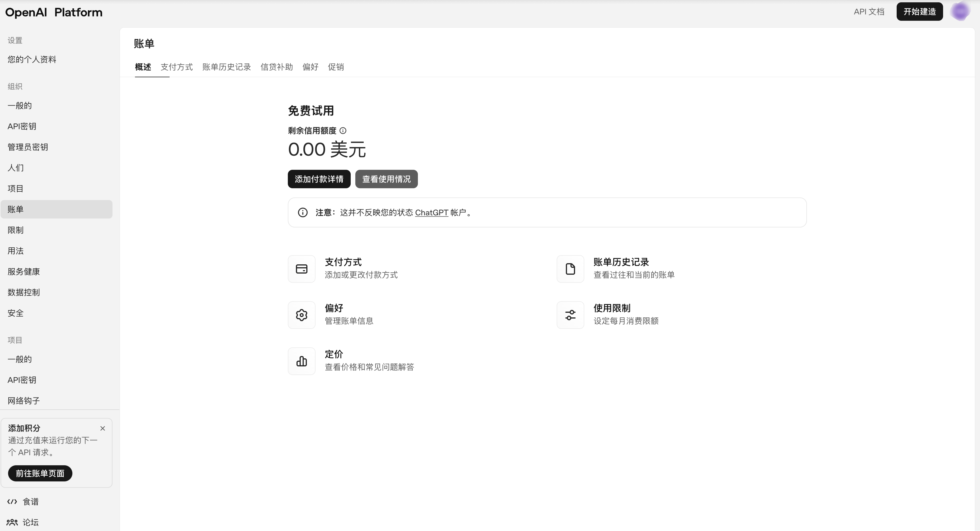Screen dimensions: 980x531
Task: 在侧边栏选择用法
Action: pyautogui.click(x=16, y=251)
